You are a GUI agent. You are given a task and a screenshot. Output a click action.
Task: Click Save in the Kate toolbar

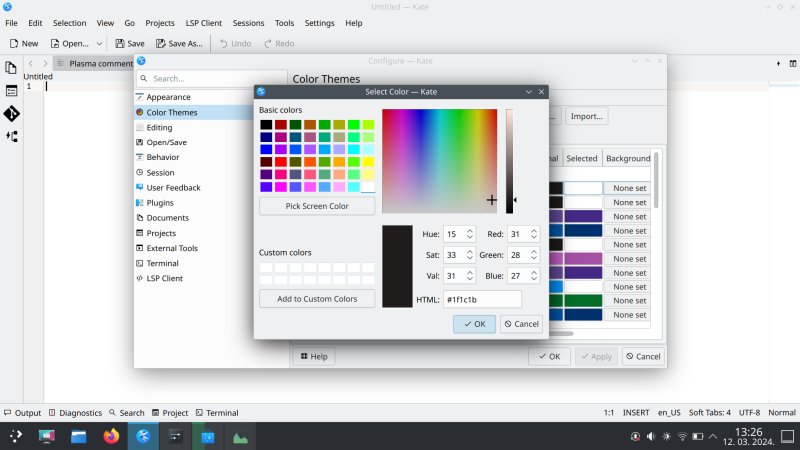[x=130, y=43]
